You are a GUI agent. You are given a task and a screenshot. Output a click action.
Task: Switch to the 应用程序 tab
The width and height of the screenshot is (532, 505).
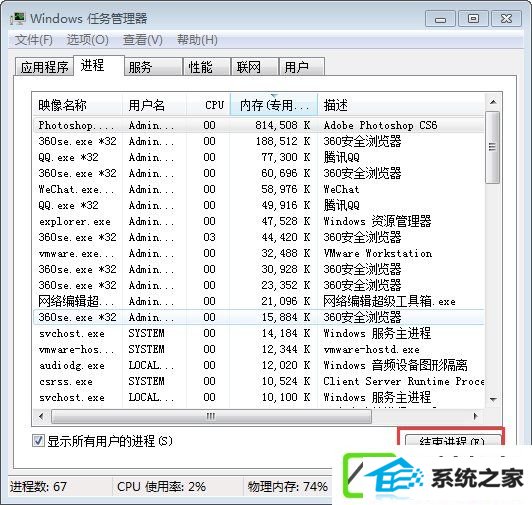pos(44,67)
